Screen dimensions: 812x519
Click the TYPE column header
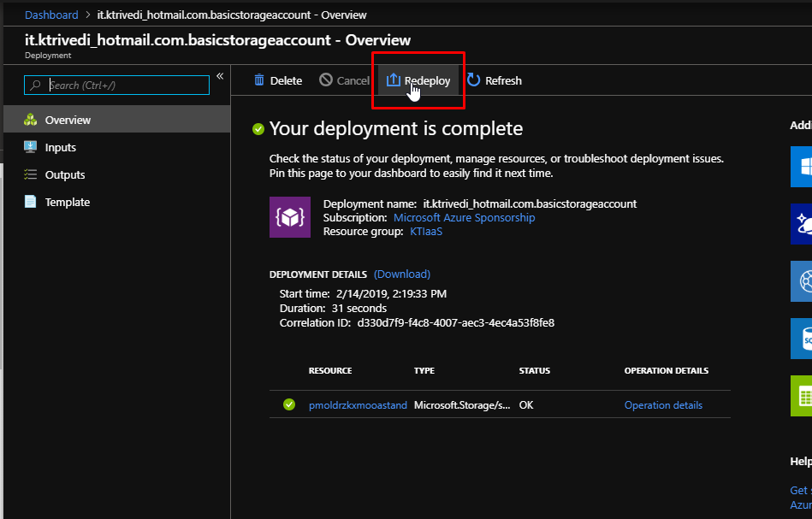click(424, 370)
